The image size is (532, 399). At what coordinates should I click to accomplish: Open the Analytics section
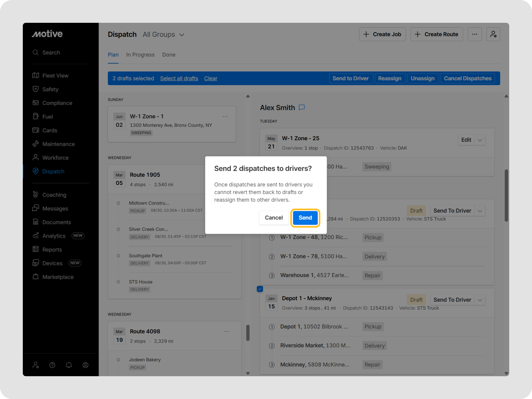(x=54, y=236)
